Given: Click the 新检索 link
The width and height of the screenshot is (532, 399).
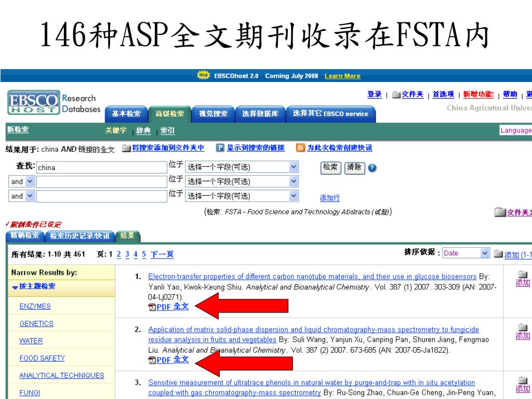Looking at the screenshot, I should pyautogui.click(x=18, y=129).
